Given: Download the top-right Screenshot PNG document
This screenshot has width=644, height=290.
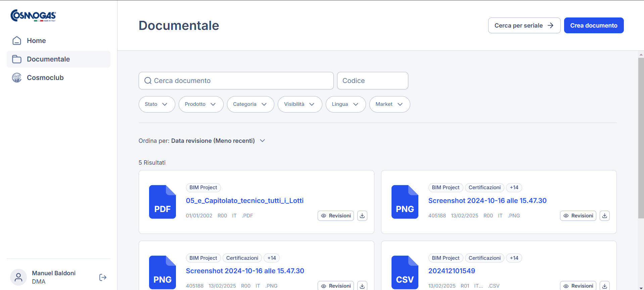Looking at the screenshot, I should 604,216.
